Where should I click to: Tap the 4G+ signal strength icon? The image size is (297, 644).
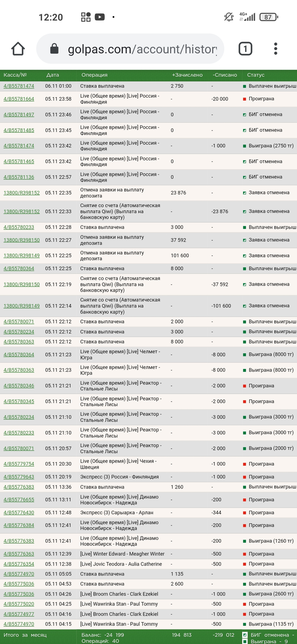tap(247, 17)
